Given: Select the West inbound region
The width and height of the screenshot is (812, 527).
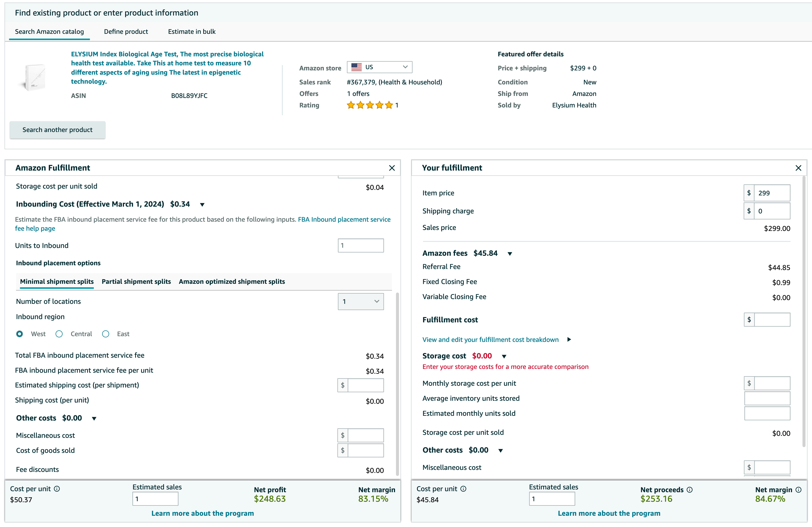Looking at the screenshot, I should pos(20,334).
